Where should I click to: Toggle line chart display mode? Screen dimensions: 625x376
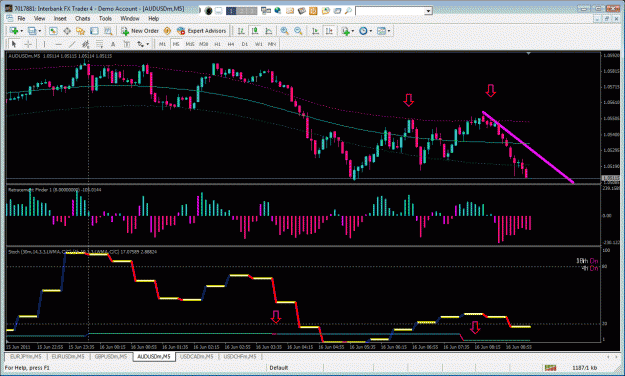269,31
